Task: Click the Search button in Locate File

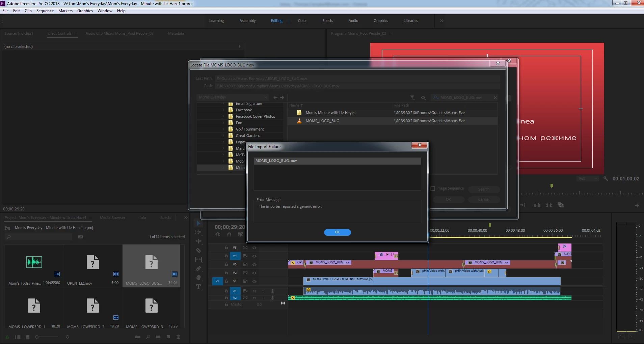Action: coord(484,189)
